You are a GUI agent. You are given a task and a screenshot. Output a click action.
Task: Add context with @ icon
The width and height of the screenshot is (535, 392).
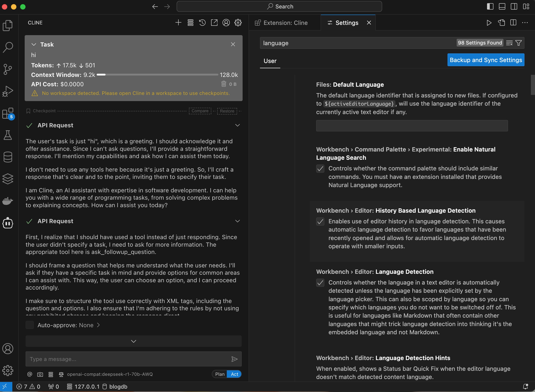[x=30, y=374]
